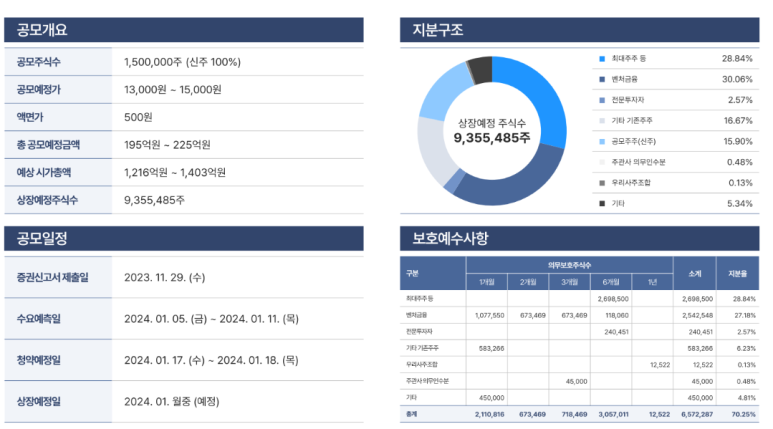Image resolution: width=773 pixels, height=429 pixels.
Task: Click the 액면가 row label
Action: pyautogui.click(x=30, y=117)
